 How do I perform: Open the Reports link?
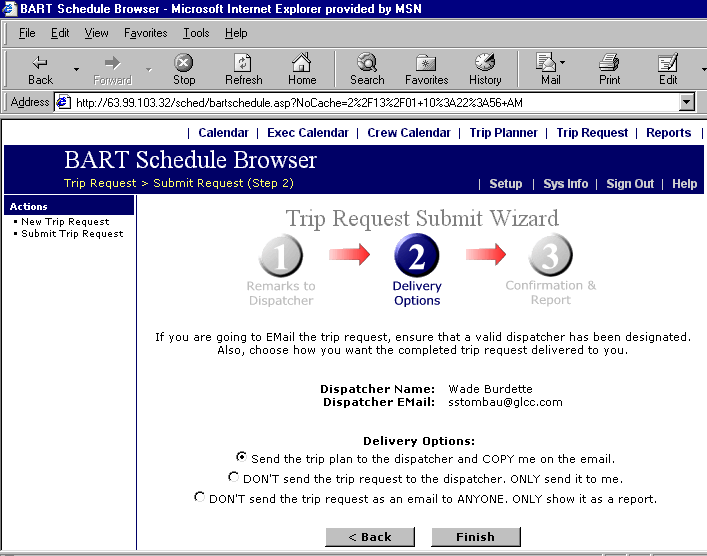[668, 133]
